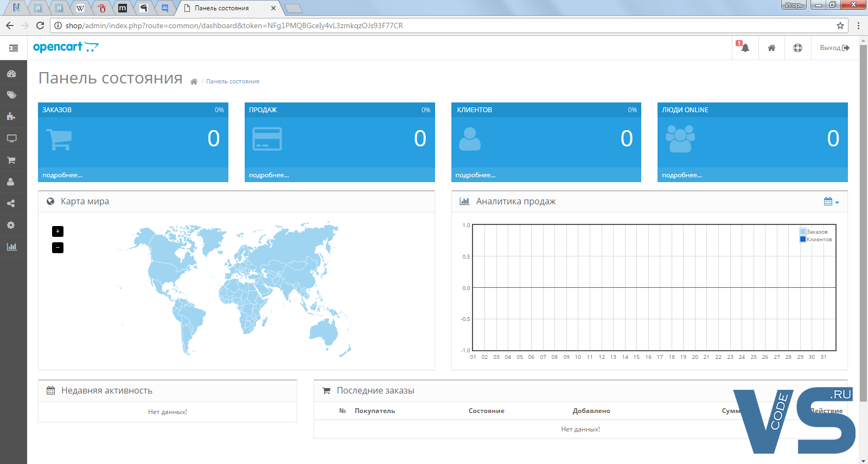This screenshot has width=868, height=464.
Task: Zoom in on the world map
Action: tap(58, 231)
